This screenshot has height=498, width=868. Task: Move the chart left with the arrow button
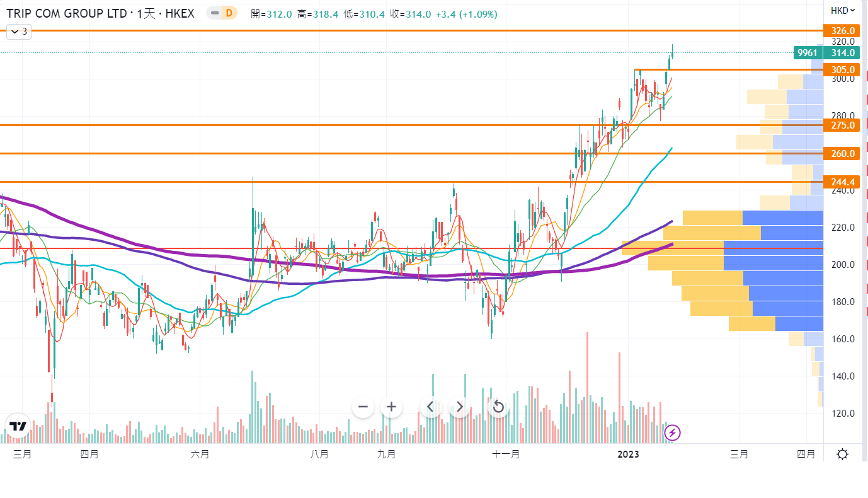(x=430, y=407)
